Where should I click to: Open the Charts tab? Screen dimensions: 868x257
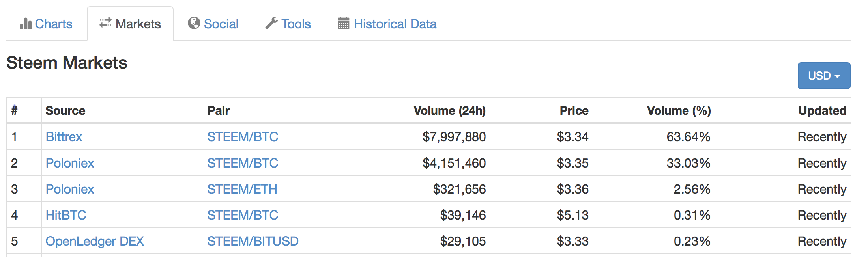coord(46,24)
